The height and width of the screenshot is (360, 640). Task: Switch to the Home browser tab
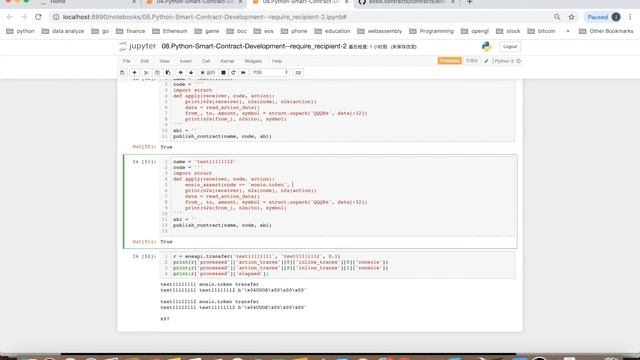[x=58, y=2]
